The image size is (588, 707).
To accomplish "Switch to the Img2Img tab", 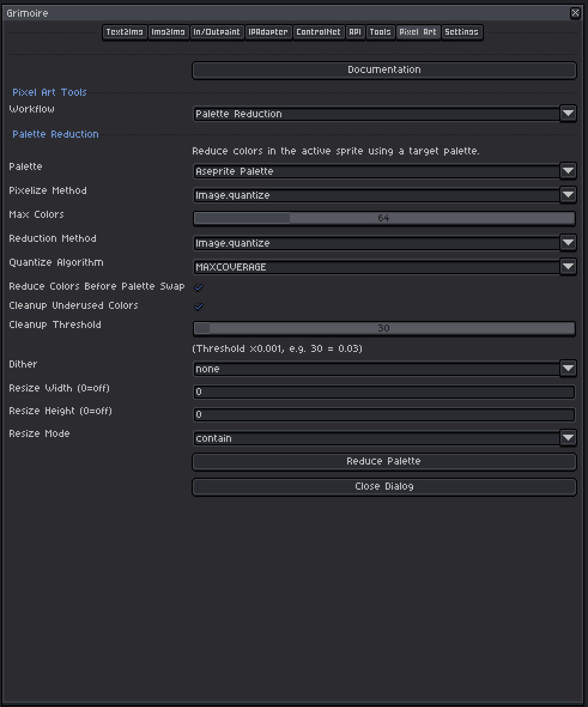I will (x=168, y=32).
